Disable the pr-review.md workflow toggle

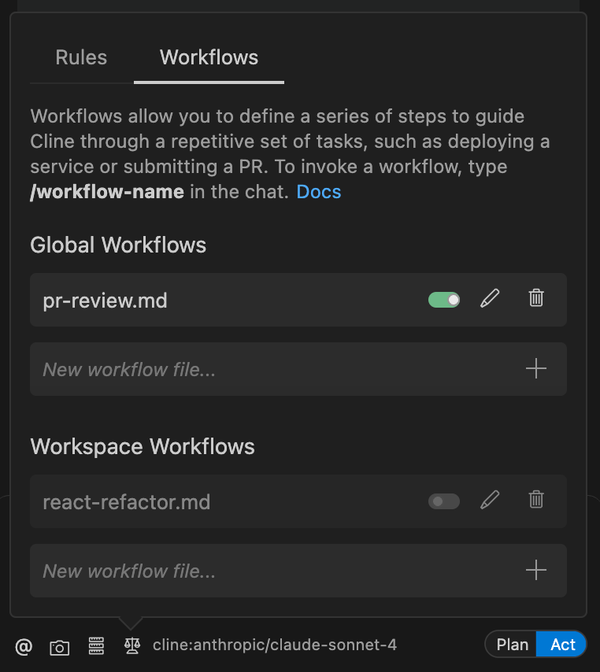444,299
